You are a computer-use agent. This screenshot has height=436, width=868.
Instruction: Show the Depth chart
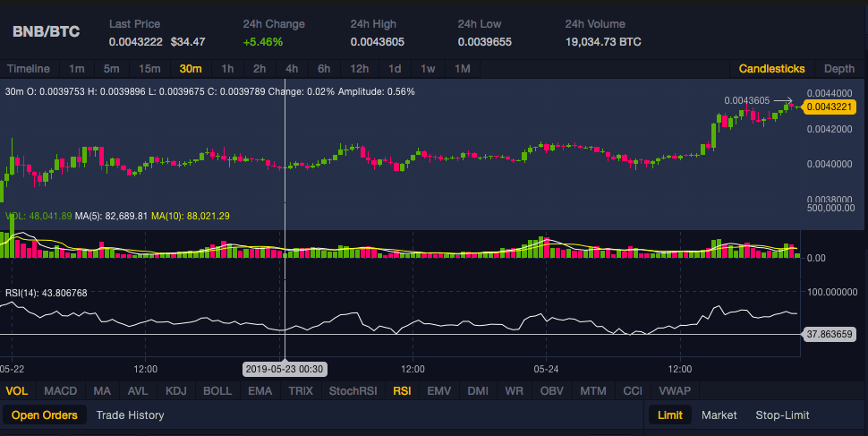(839, 69)
